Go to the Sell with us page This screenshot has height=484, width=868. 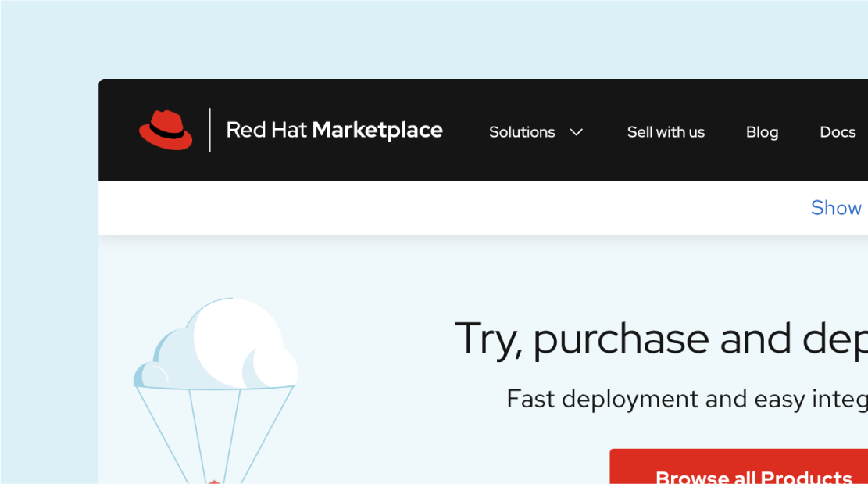point(666,132)
